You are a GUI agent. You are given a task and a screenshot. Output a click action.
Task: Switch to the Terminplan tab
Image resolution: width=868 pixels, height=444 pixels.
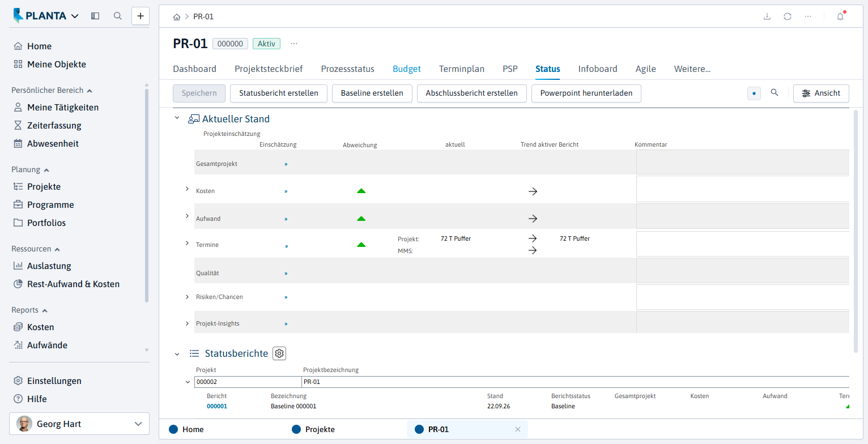pos(462,69)
